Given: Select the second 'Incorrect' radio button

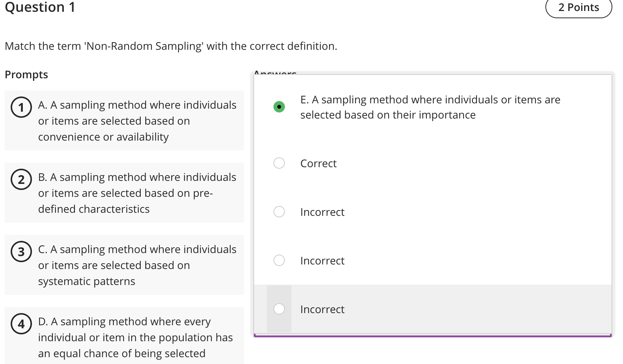Looking at the screenshot, I should pyautogui.click(x=279, y=260).
